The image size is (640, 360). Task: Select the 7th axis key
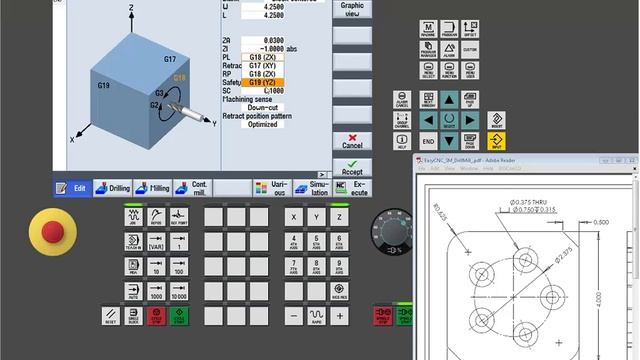pos(293,267)
